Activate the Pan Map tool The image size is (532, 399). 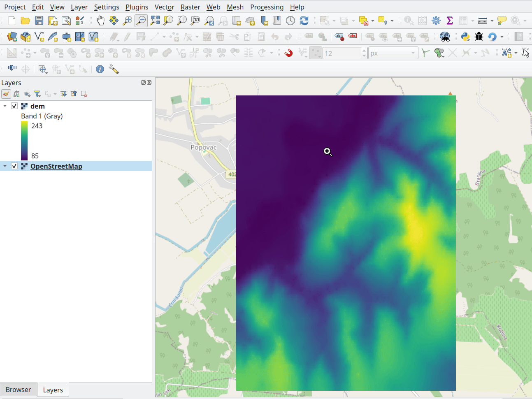(x=100, y=20)
